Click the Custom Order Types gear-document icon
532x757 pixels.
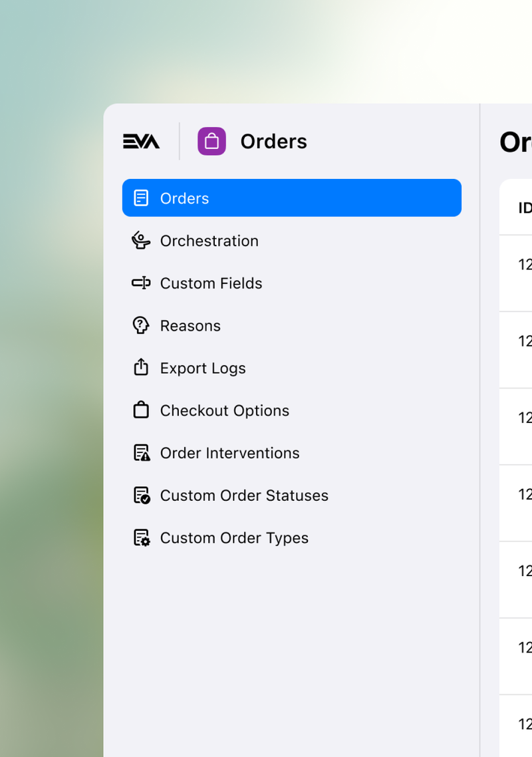coord(141,537)
